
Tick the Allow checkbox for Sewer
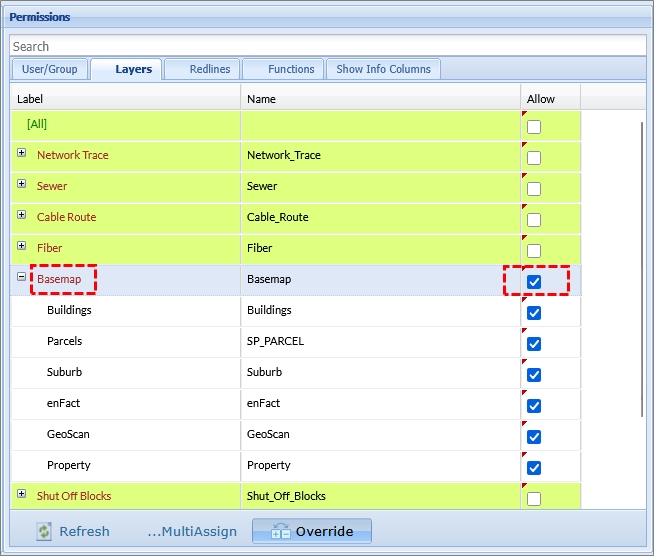pyautogui.click(x=534, y=189)
